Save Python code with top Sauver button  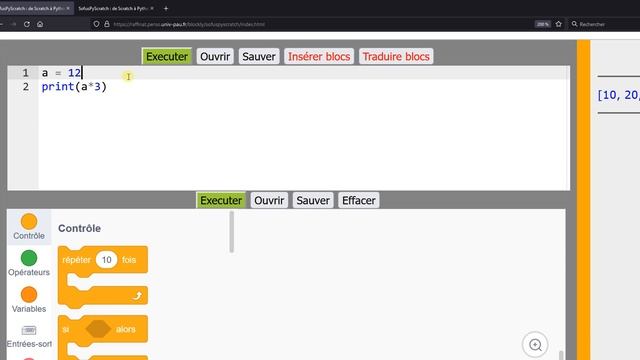(x=259, y=56)
